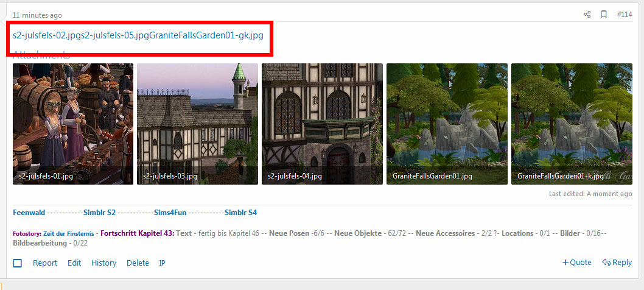Edit the post
Screen dimensions: 644x290
click(74, 263)
